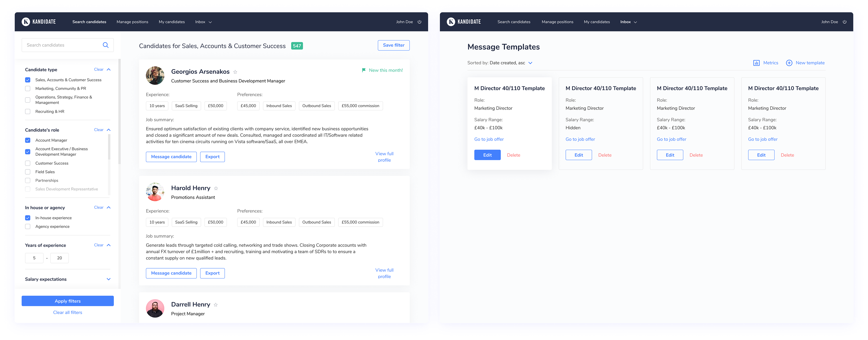Click the filter sidebar scrollbar
The height and width of the screenshot is (340, 868).
pyautogui.click(x=120, y=112)
